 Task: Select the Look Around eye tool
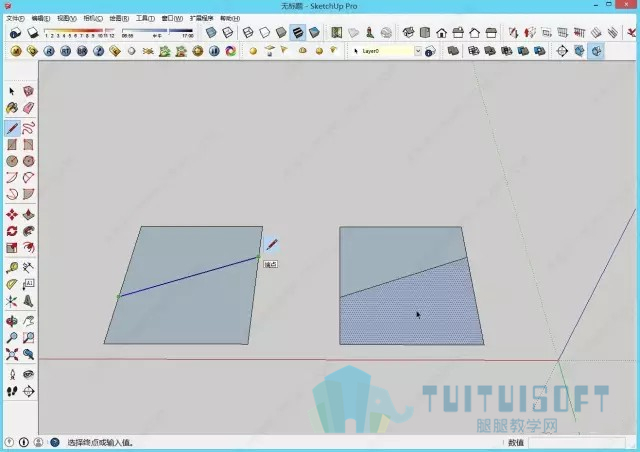tap(28, 374)
